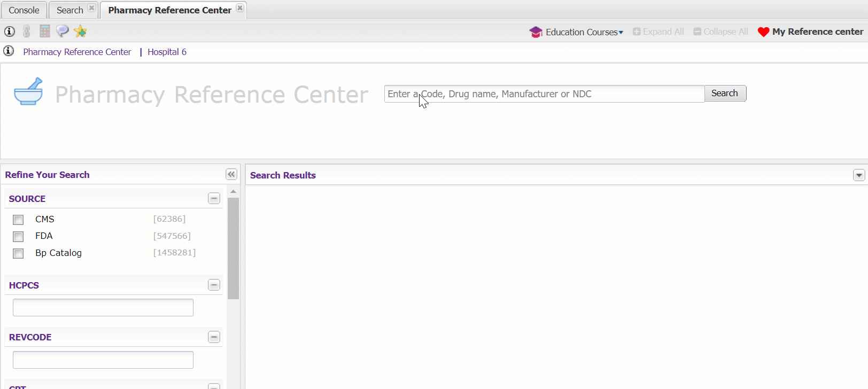This screenshot has width=868, height=389.
Task: Check the FDA source filter
Action: [19, 237]
